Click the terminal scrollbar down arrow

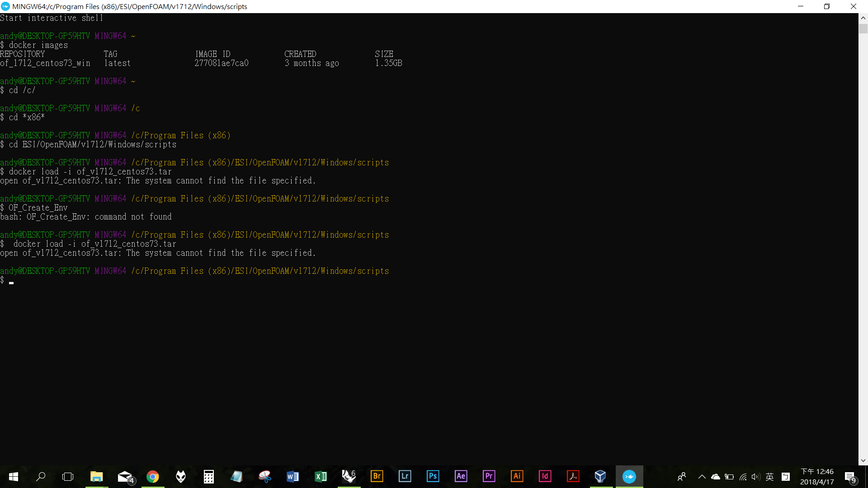pyautogui.click(x=863, y=460)
